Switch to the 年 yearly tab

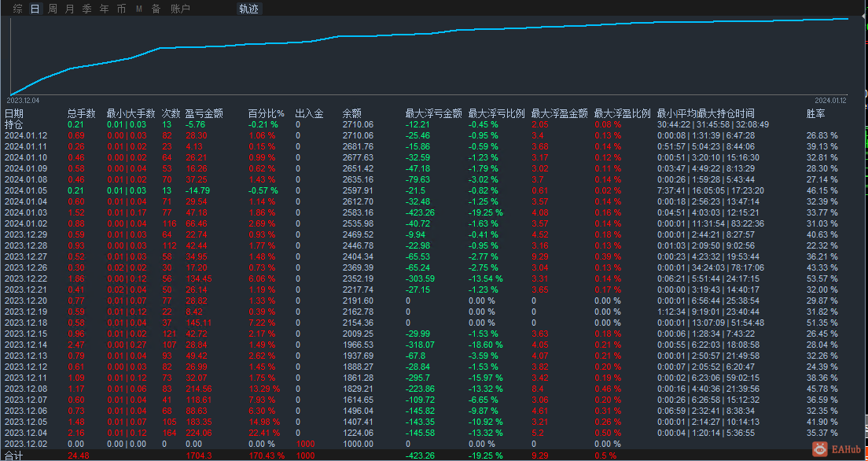104,9
